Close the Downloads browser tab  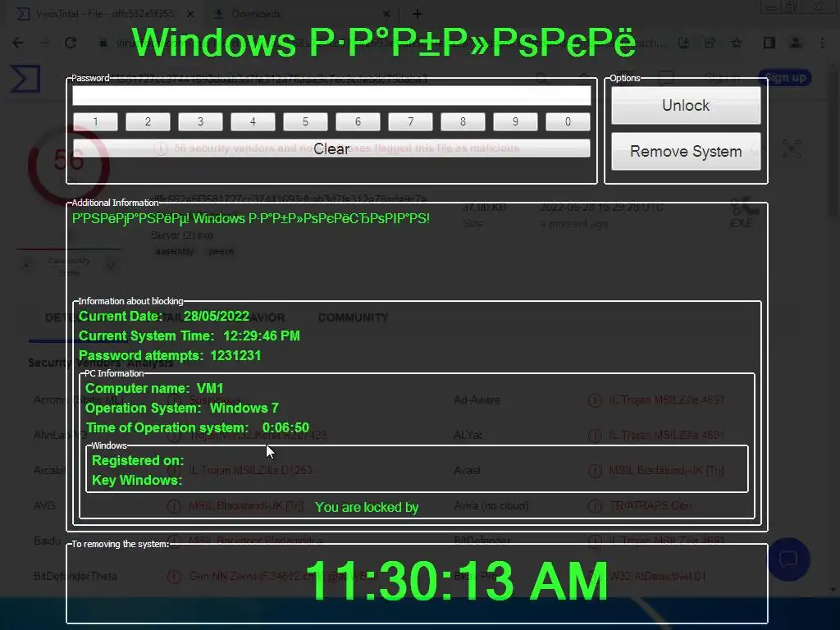387,14
